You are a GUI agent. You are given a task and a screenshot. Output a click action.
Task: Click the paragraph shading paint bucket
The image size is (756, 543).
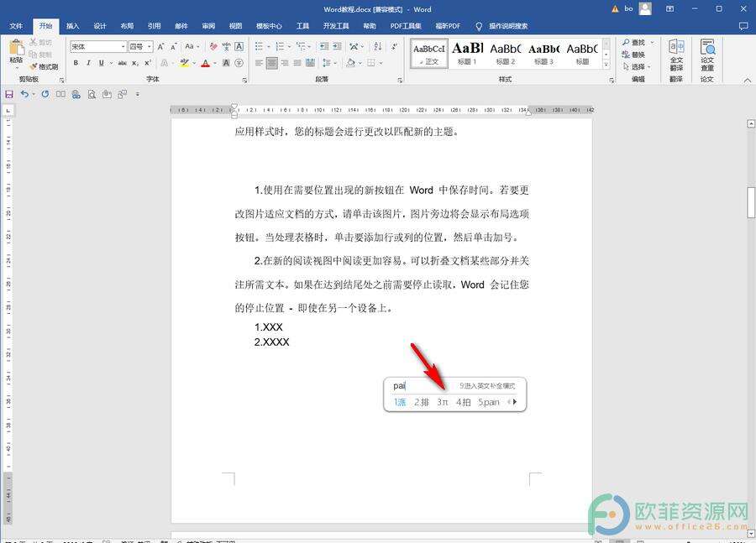pyautogui.click(x=351, y=63)
